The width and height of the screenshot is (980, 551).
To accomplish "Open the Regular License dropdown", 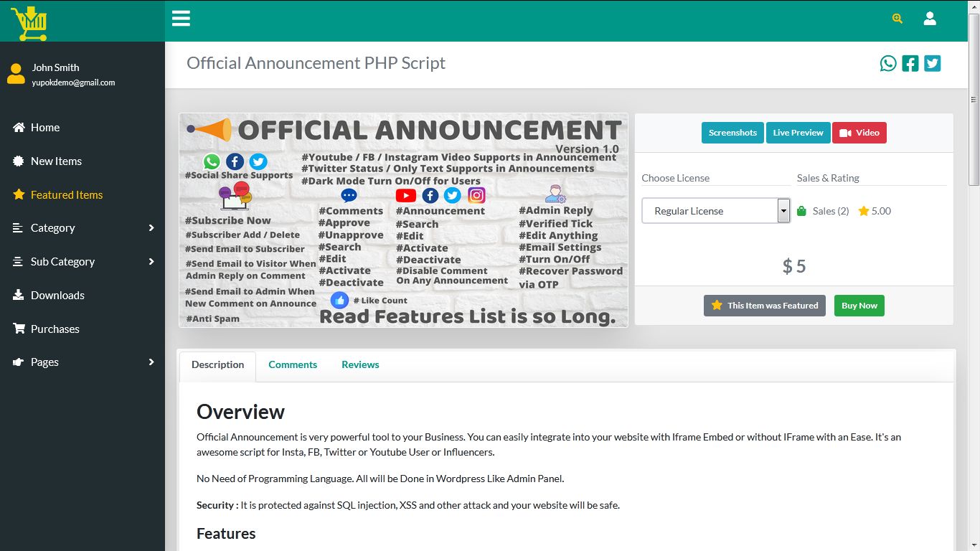I will pyautogui.click(x=715, y=210).
